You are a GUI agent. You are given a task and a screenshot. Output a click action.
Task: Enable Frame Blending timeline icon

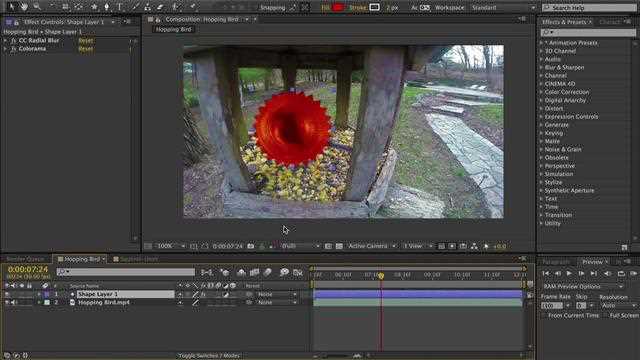(x=254, y=272)
